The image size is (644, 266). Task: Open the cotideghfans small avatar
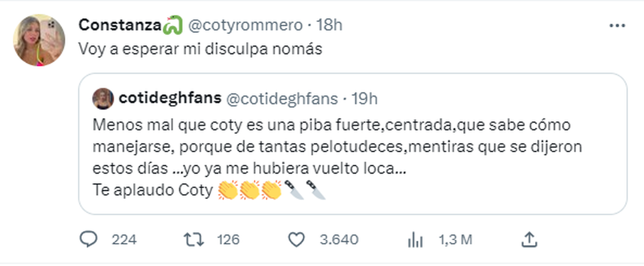[x=103, y=99]
